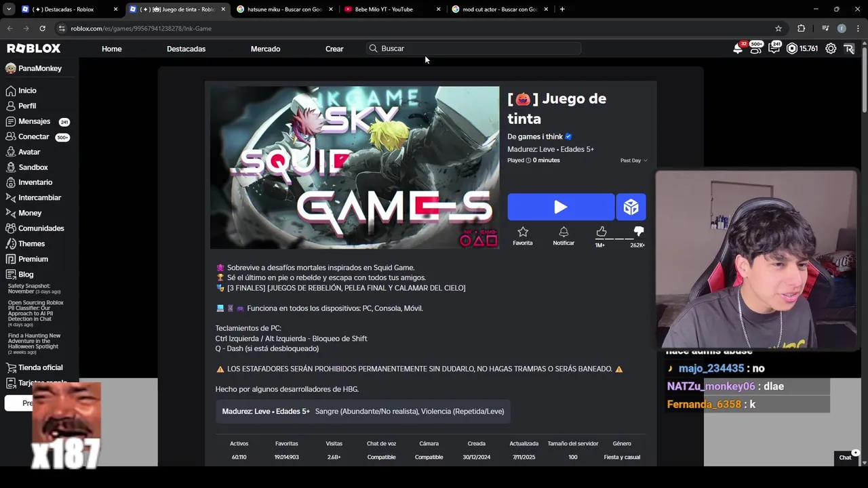
Task: Switch to hatsune miku search tab
Action: [x=284, y=9]
